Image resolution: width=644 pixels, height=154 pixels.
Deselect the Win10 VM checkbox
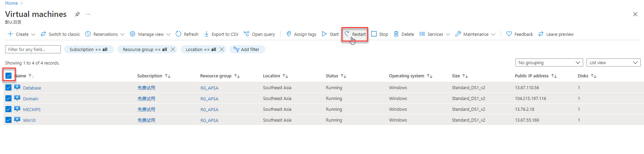click(x=8, y=120)
